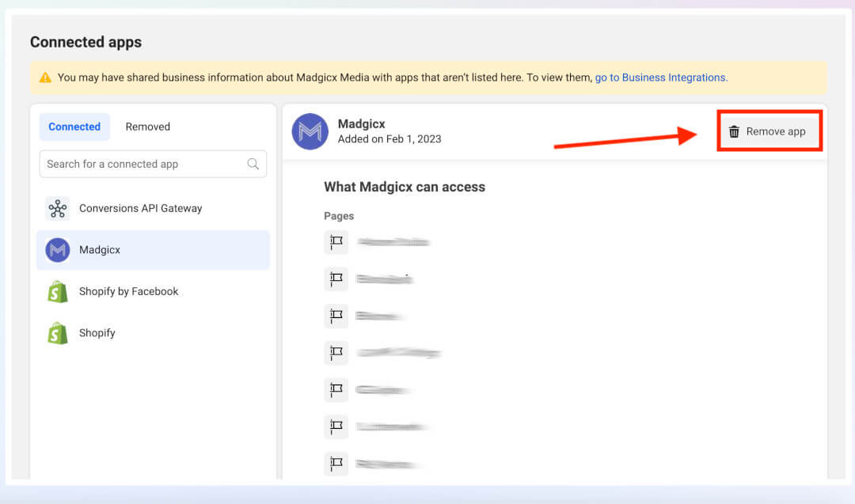Image resolution: width=855 pixels, height=504 pixels.
Task: Click the magnifying glass search icon
Action: [x=253, y=164]
